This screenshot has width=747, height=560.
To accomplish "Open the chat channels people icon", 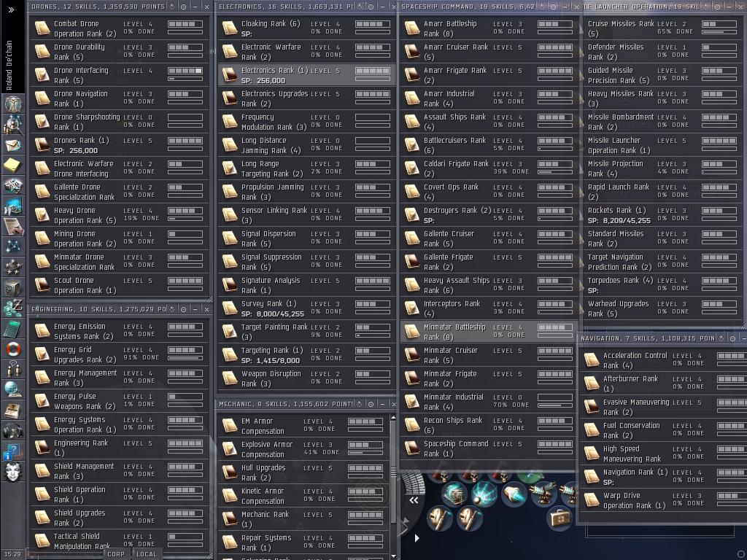I will pyautogui.click(x=13, y=370).
